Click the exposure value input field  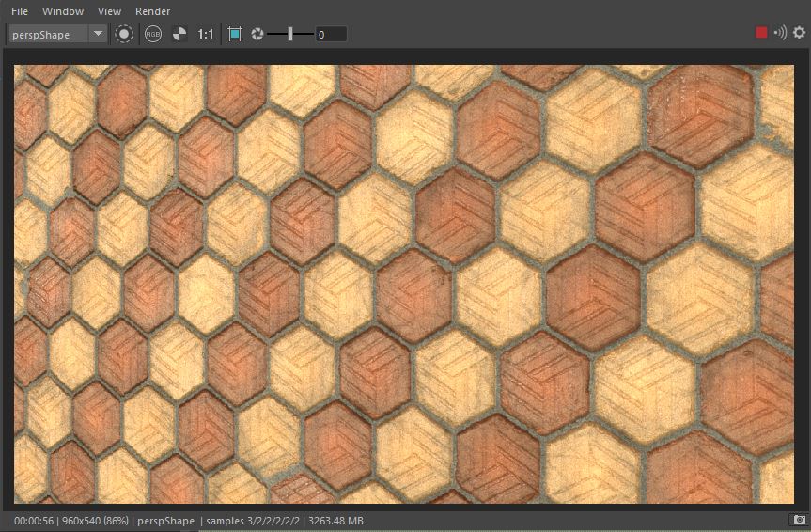[x=331, y=34]
